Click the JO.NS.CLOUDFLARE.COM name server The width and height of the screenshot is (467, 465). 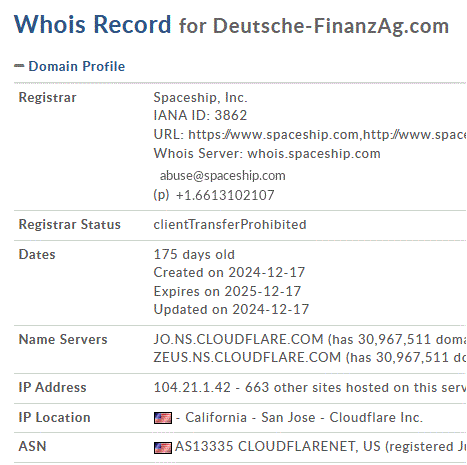[238, 339]
